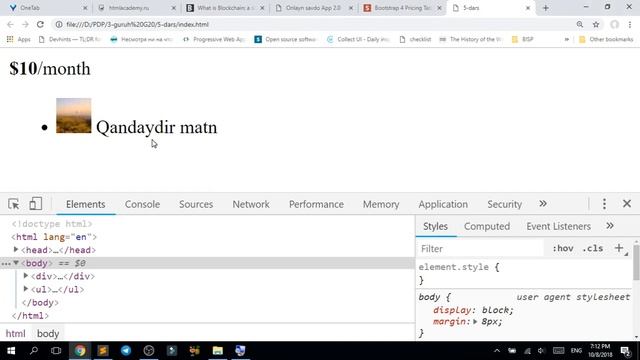Image resolution: width=640 pixels, height=360 pixels.
Task: Select the Styles sidebar tab
Action: point(436,226)
